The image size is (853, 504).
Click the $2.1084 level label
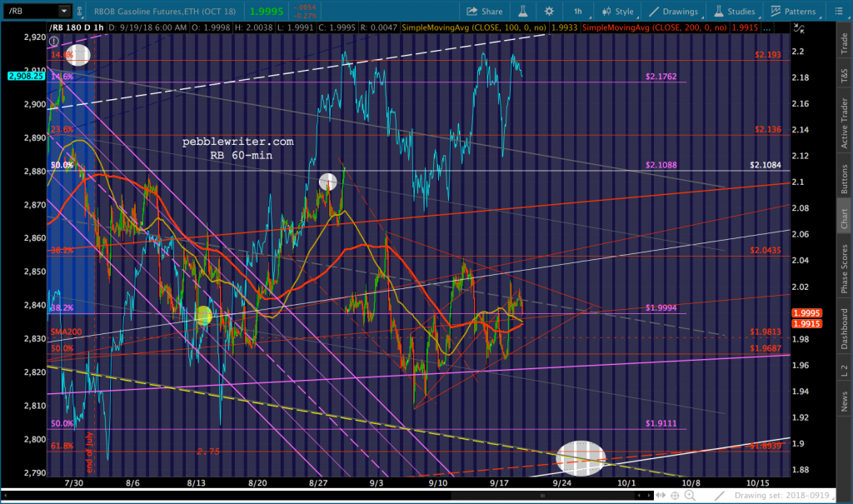pos(765,164)
